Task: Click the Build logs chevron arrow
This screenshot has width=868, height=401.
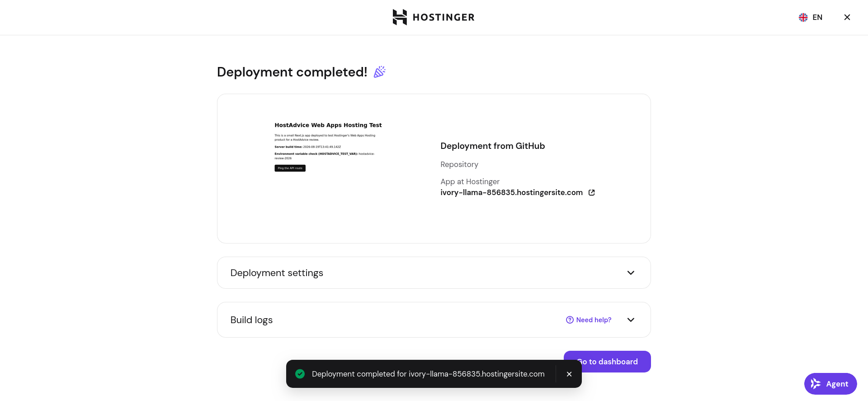Action: (631, 320)
